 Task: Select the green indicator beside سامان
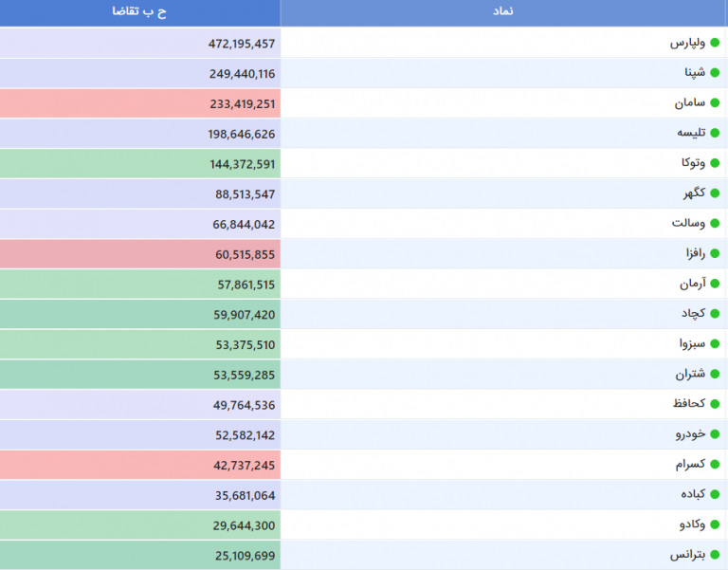coord(716,103)
